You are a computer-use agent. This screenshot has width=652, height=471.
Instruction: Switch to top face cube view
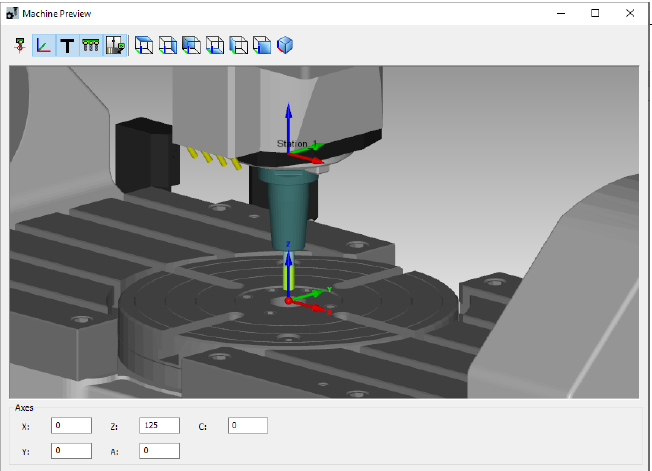144,45
